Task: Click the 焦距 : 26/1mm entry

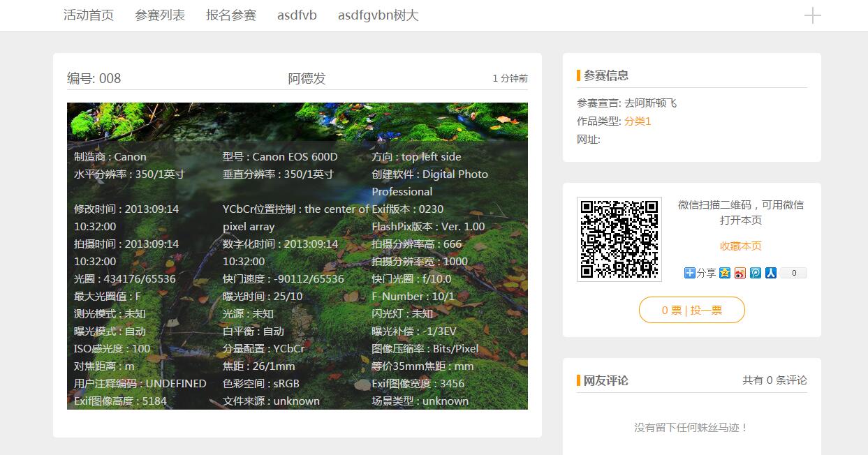Action: point(259,366)
